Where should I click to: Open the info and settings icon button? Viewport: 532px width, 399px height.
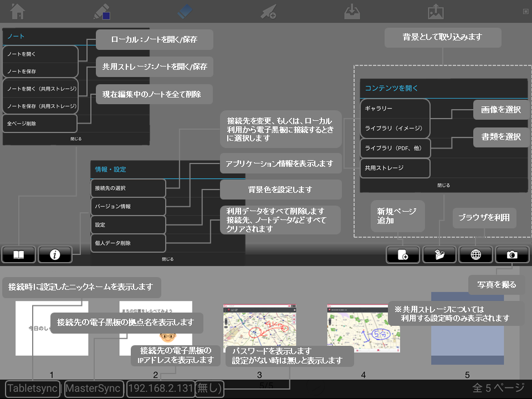[x=55, y=254]
